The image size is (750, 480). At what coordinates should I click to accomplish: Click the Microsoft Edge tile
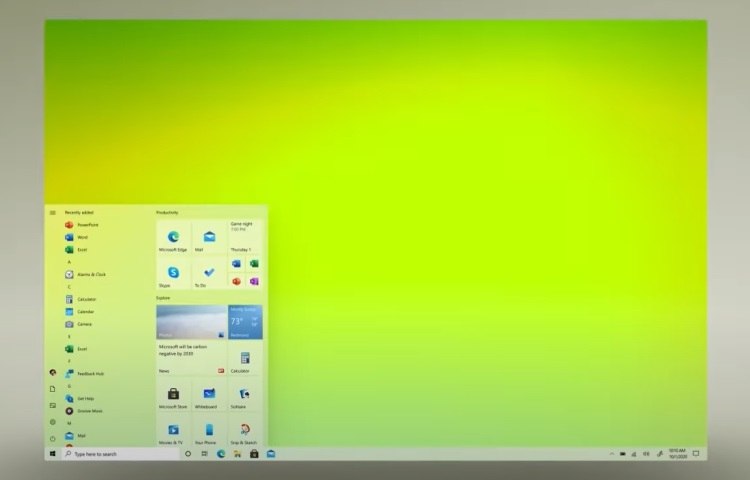click(x=173, y=237)
